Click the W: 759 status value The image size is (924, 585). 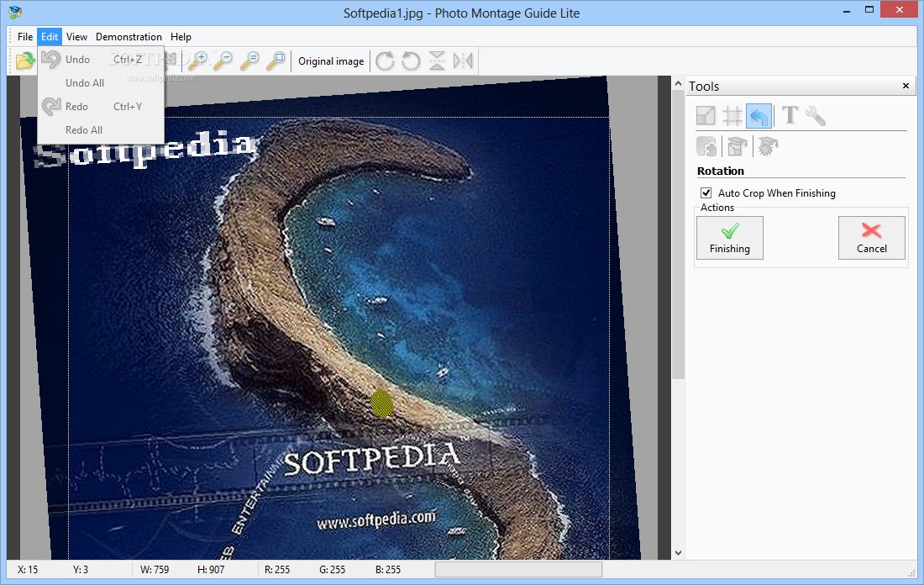(155, 570)
